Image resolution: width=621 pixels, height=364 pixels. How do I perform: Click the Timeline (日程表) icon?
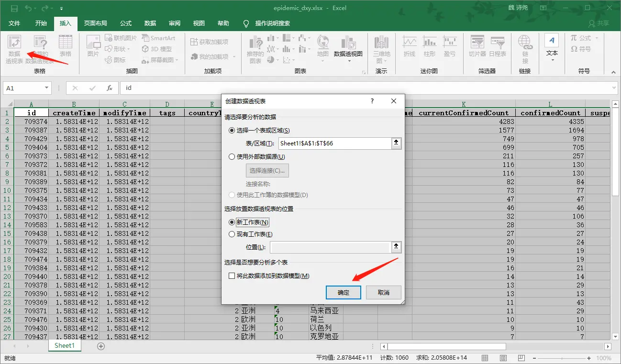click(498, 46)
